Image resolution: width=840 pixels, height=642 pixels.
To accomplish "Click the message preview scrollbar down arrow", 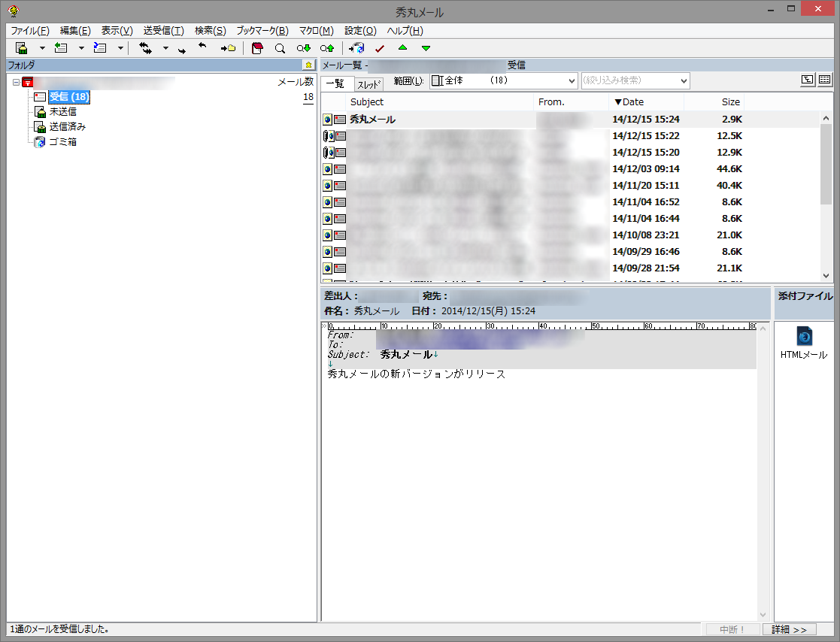I will (763, 615).
